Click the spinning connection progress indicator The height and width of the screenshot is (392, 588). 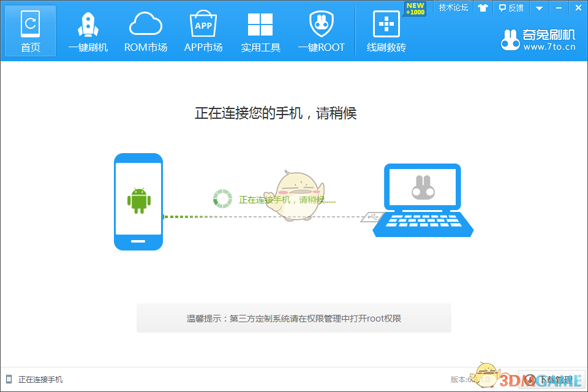(x=222, y=198)
